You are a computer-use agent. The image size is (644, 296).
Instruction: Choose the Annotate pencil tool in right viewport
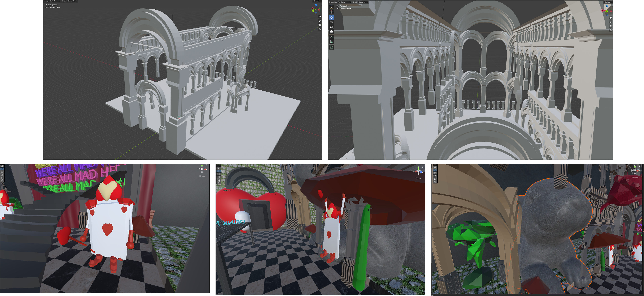point(332,37)
